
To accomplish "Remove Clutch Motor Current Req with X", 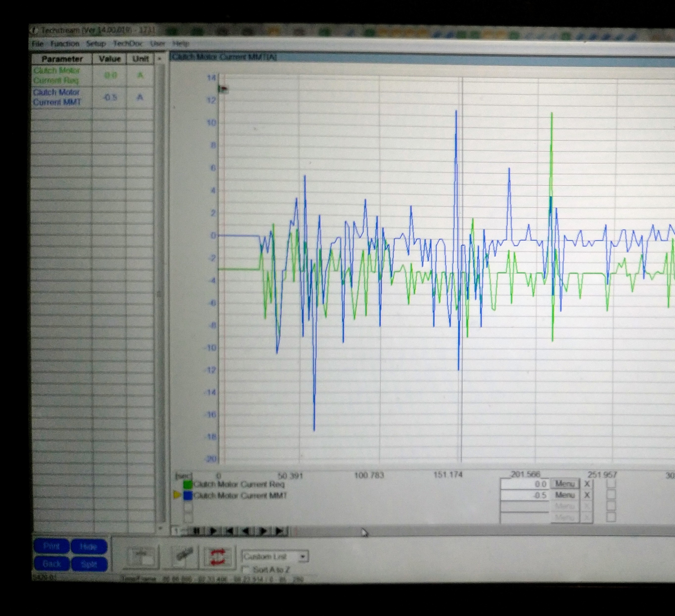I will [x=587, y=484].
